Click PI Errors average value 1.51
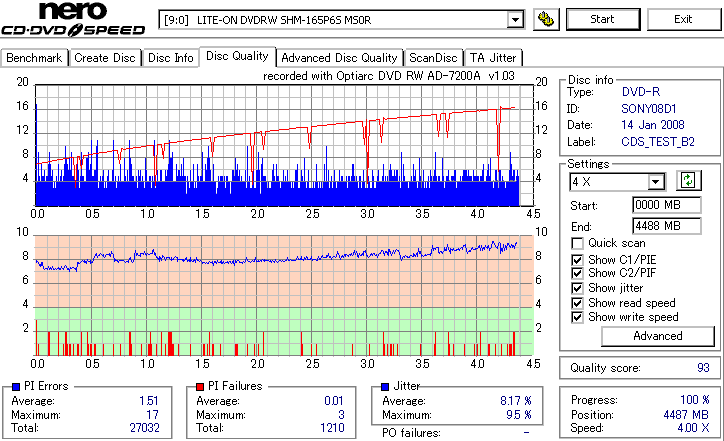Image resolution: width=724 pixels, height=441 pixels. [x=149, y=401]
